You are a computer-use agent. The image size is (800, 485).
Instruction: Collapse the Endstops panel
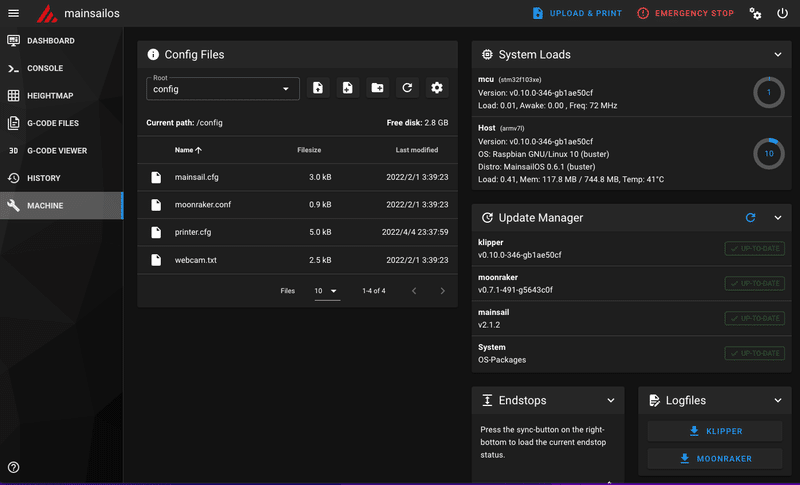point(611,400)
